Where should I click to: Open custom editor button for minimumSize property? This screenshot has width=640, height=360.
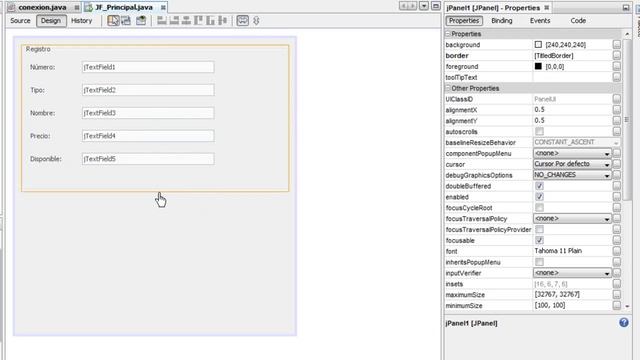(x=617, y=305)
